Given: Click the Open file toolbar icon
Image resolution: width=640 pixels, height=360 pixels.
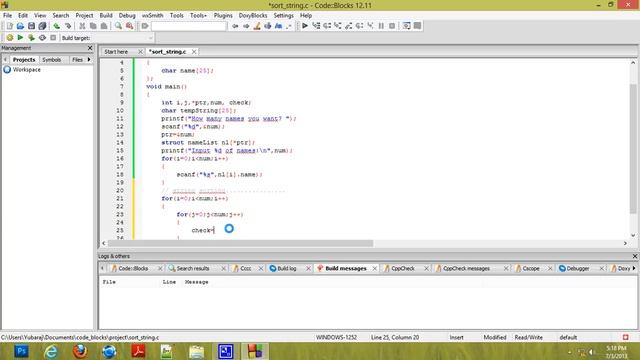Looking at the screenshot, I should (20, 26).
